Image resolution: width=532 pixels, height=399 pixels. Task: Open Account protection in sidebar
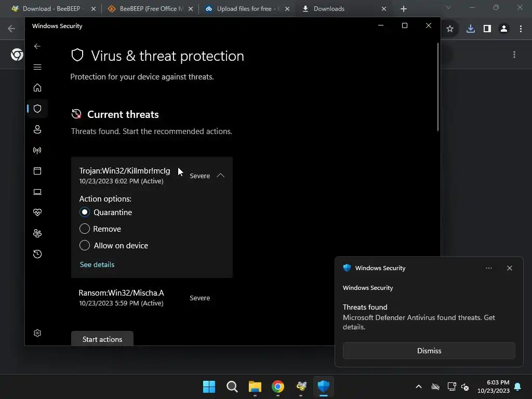pos(37,129)
